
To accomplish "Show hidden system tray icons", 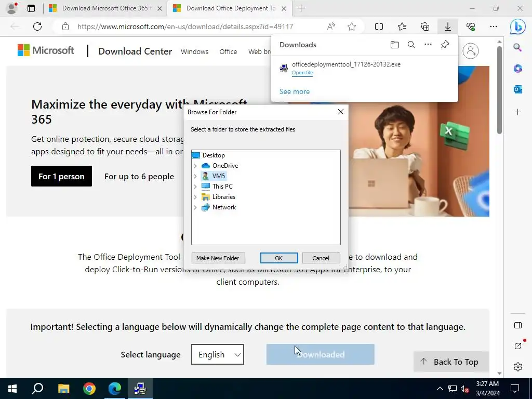I will [x=440, y=389].
